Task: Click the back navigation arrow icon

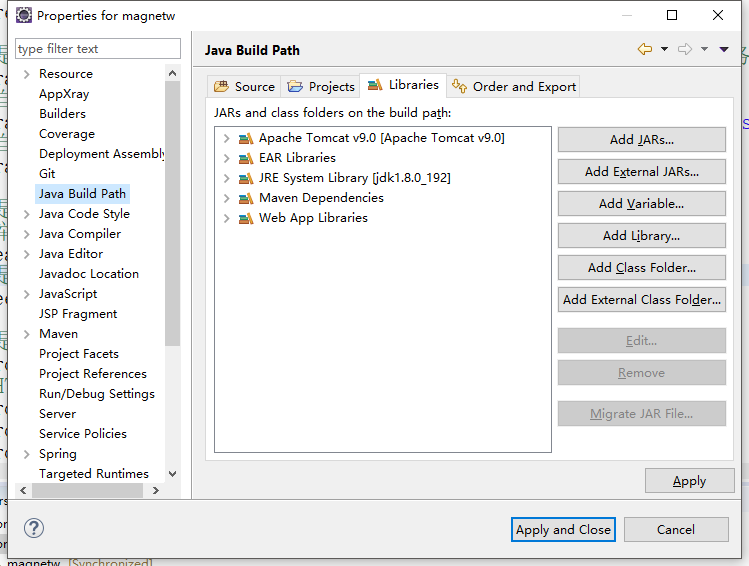Action: pos(645,49)
